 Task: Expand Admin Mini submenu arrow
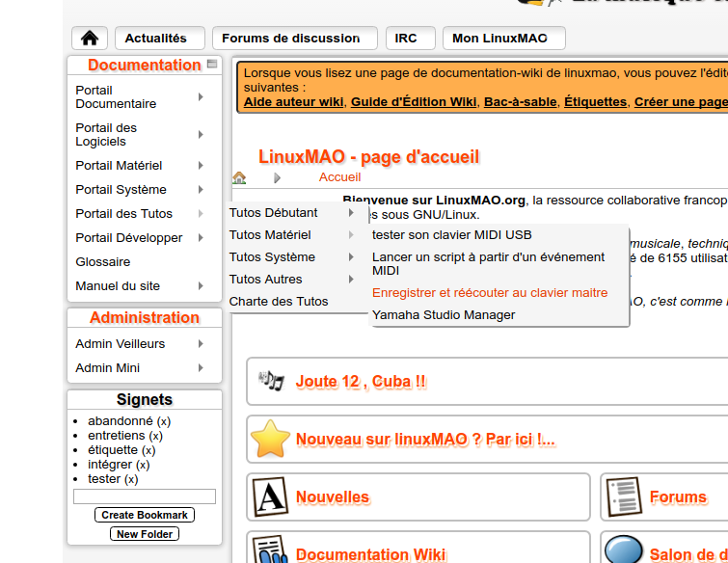tap(201, 367)
